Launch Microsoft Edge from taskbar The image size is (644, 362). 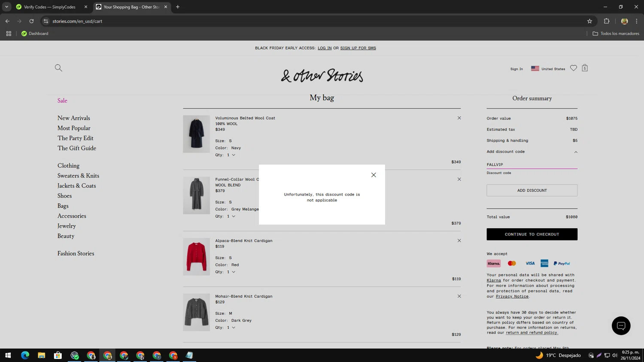25,355
